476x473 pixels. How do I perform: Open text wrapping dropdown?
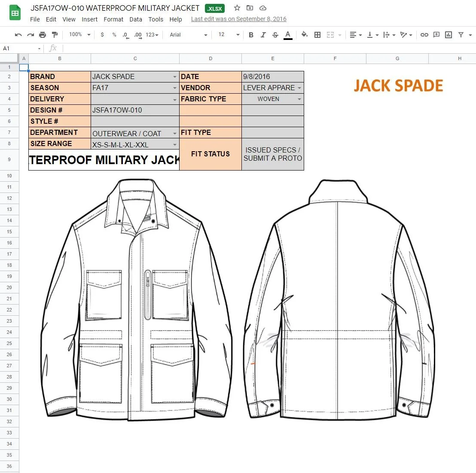[389, 35]
